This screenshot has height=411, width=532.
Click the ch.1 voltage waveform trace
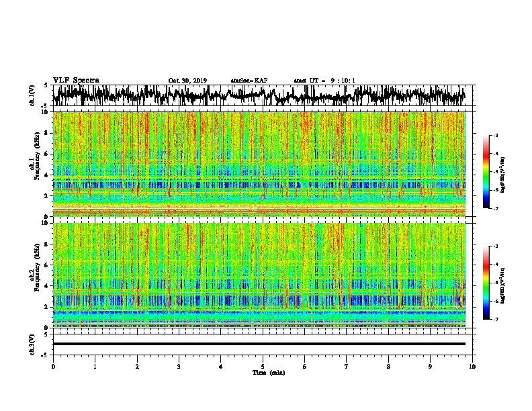coord(259,95)
